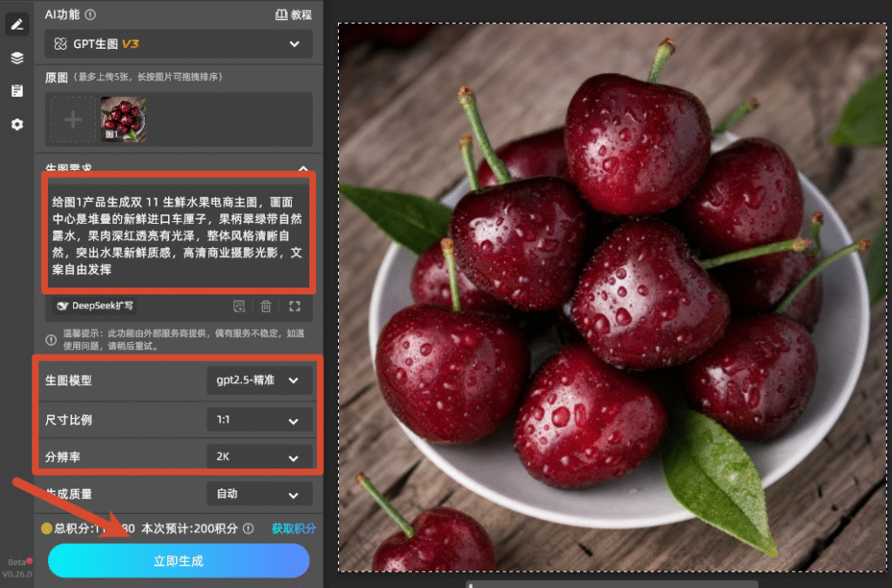
Task: Click into the prompt text area
Action: 178,235
